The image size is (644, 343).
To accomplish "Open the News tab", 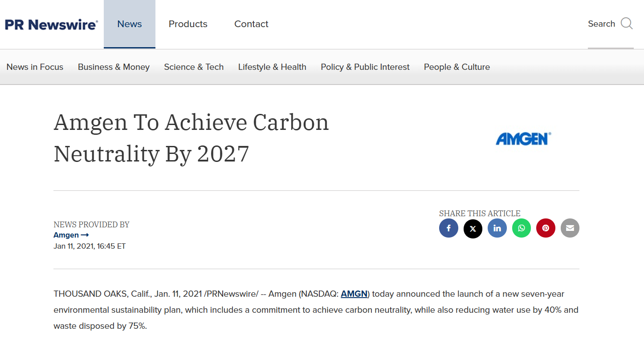I will click(x=130, y=24).
